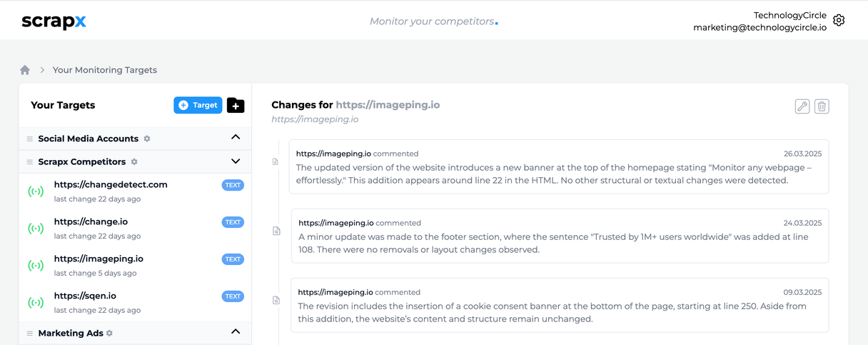Open https://imageping.io link in Changes heading
This screenshot has height=345, width=868.
[388, 105]
